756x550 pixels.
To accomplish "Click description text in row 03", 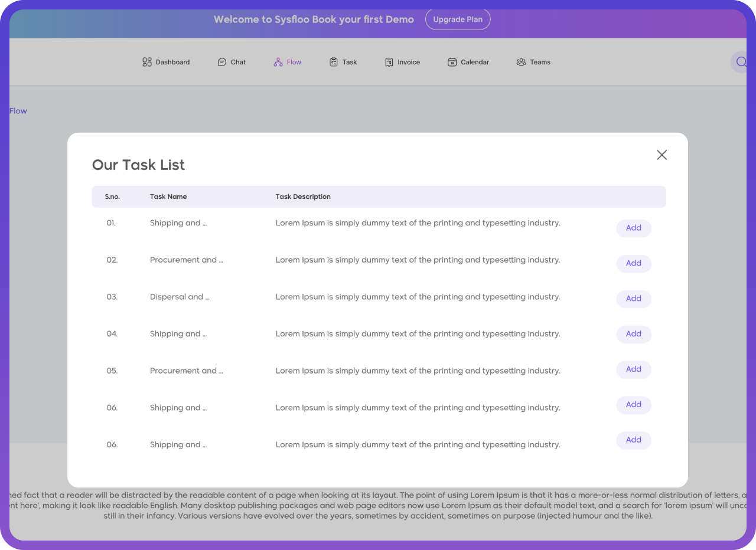I will [418, 297].
